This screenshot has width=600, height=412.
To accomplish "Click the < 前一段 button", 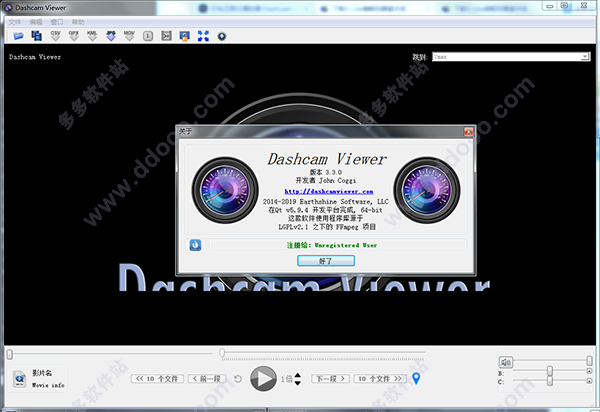I will 207,378.
